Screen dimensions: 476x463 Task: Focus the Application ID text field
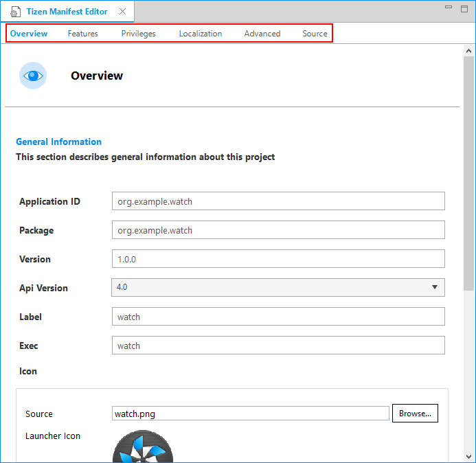point(277,201)
